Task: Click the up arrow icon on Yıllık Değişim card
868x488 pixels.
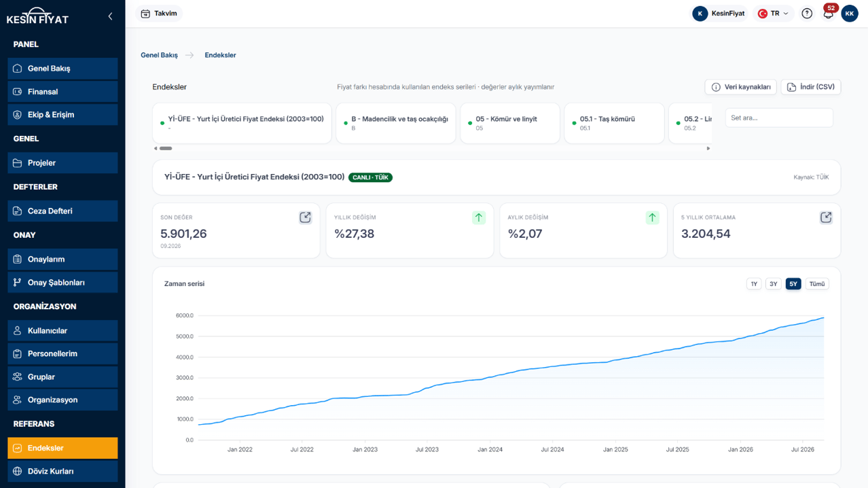Action: point(479,217)
